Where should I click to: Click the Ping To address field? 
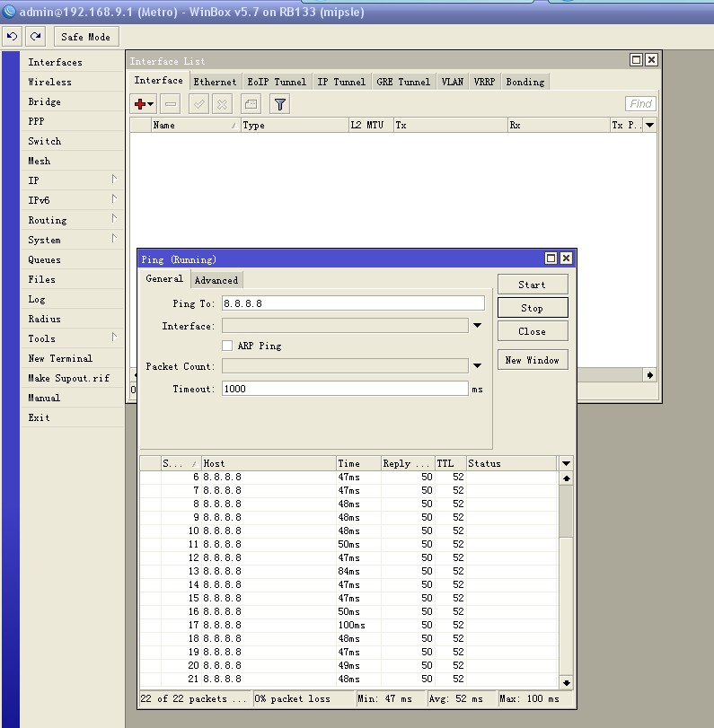(353, 303)
